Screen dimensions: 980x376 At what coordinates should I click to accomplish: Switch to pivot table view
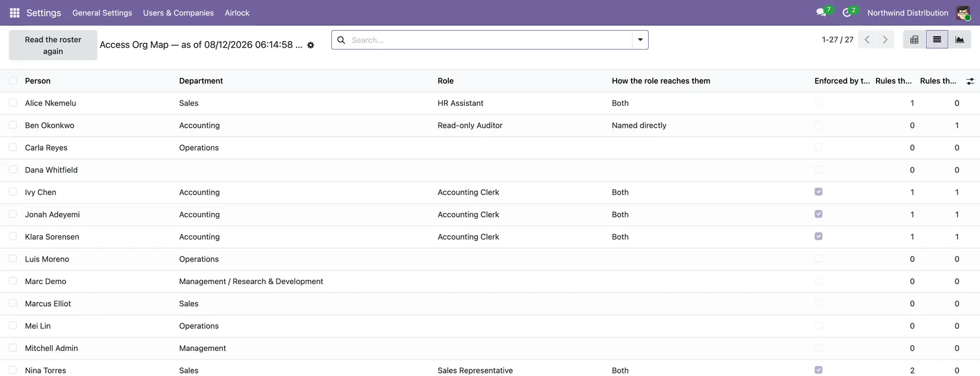[914, 40]
